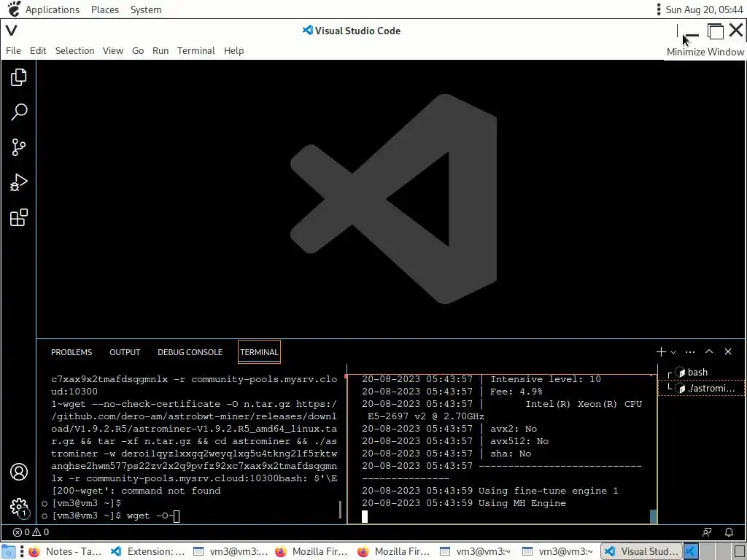The image size is (747, 560).
Task: Maximize the Visual Studio Code window
Action: coord(715,31)
